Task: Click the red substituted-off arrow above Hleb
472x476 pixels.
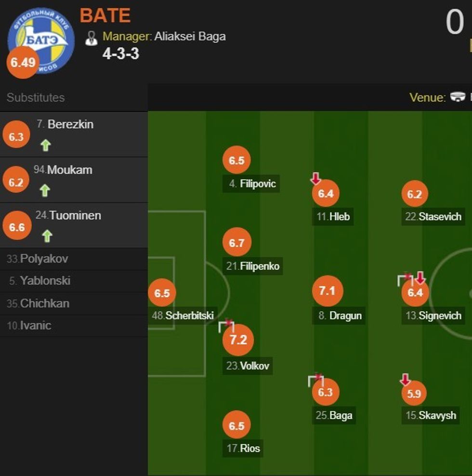Action: click(x=315, y=179)
